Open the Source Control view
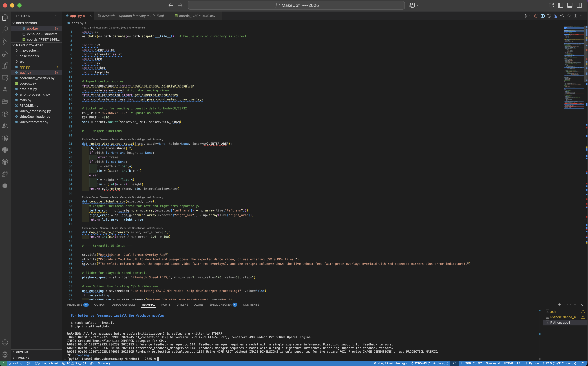The width and height of the screenshot is (588, 366). [x=5, y=41]
